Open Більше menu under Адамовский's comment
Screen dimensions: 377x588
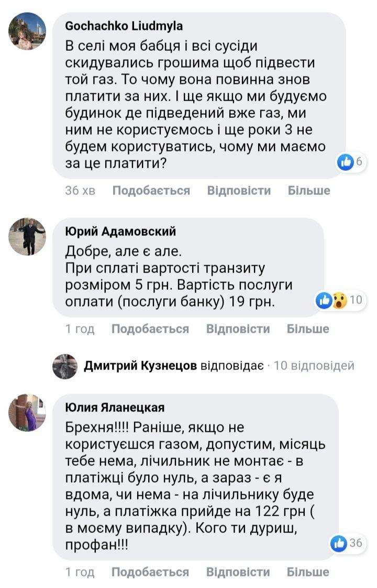(x=308, y=329)
